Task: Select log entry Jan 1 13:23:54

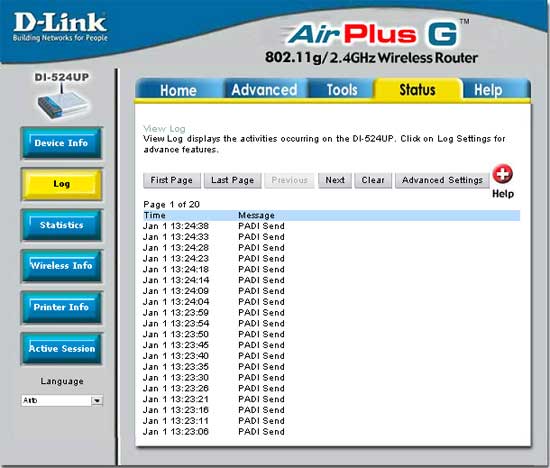Action: click(x=214, y=324)
